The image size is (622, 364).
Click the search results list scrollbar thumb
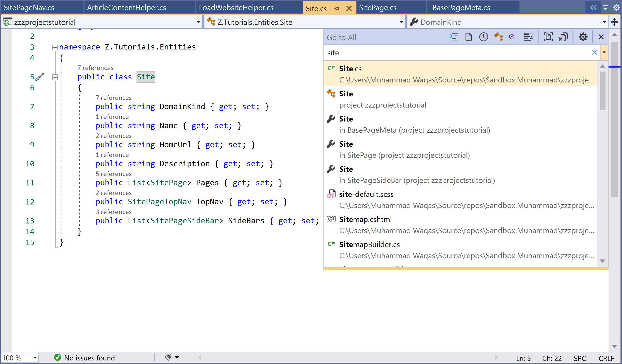602,91
